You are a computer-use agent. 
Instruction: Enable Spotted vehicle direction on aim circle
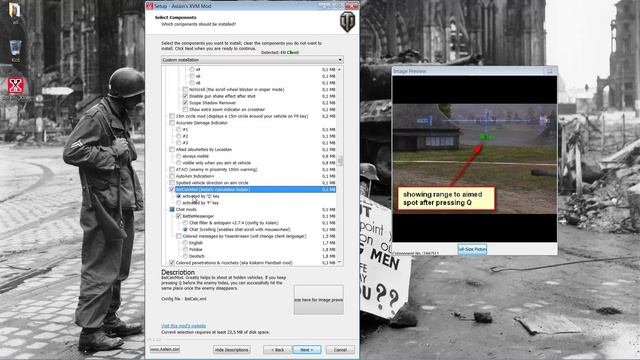(x=172, y=183)
